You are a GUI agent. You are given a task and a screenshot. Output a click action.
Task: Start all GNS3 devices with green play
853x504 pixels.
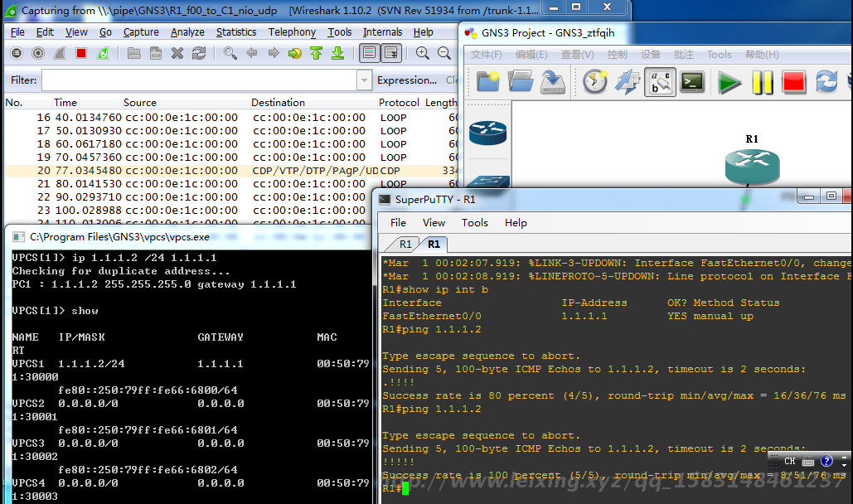[729, 83]
